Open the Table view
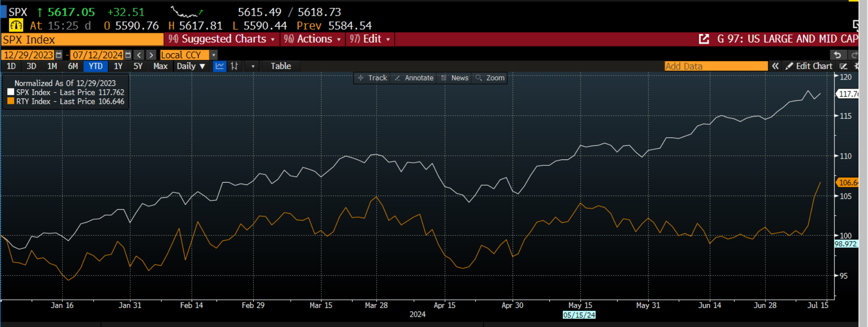Screen dimensions: 868x327 [281, 66]
